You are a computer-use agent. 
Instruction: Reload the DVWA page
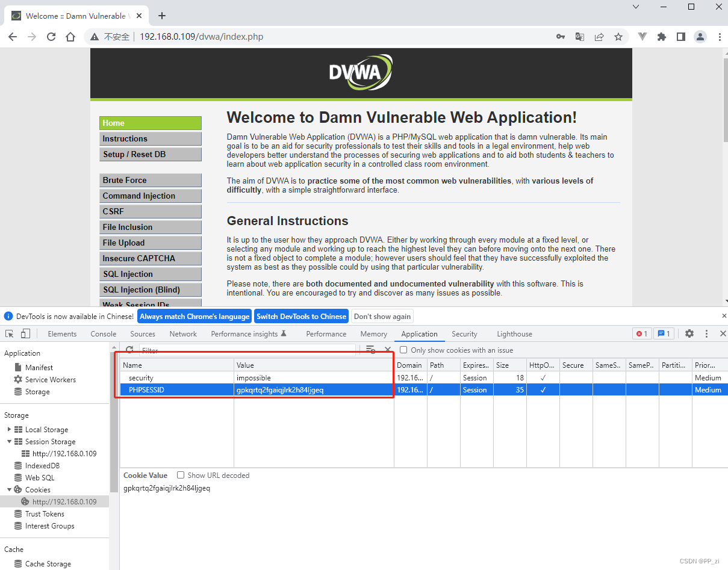(51, 37)
